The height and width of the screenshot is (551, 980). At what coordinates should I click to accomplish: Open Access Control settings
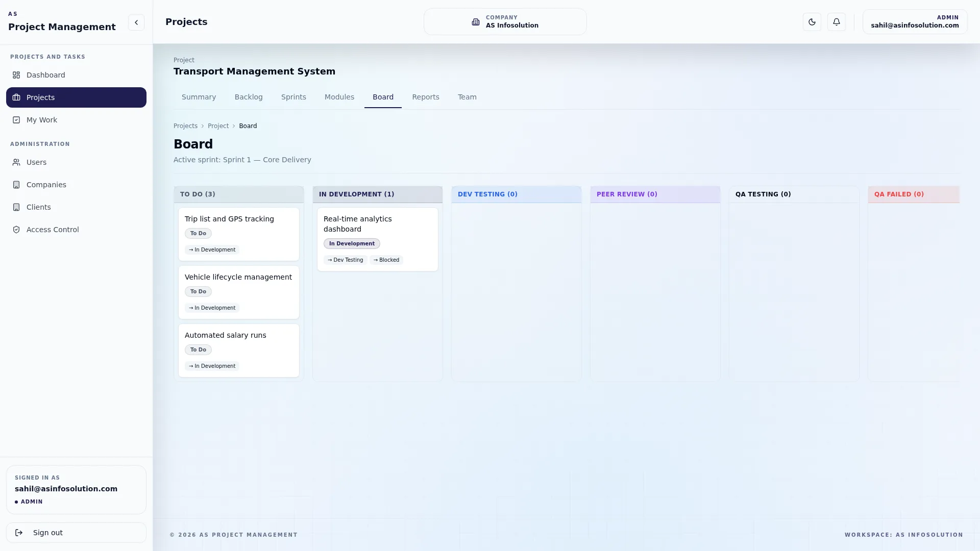tap(76, 230)
